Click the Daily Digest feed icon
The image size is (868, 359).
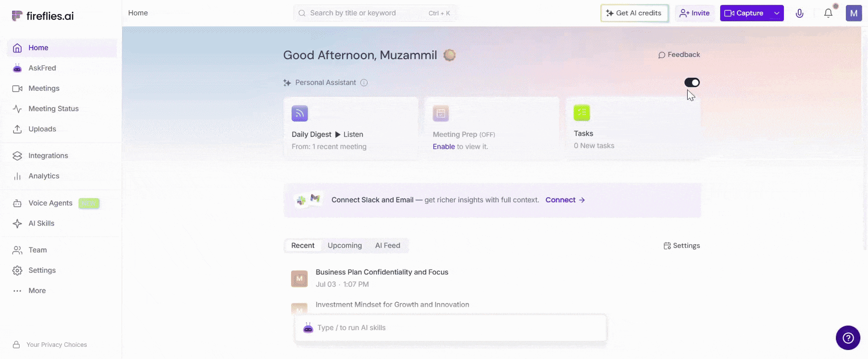[300, 113]
